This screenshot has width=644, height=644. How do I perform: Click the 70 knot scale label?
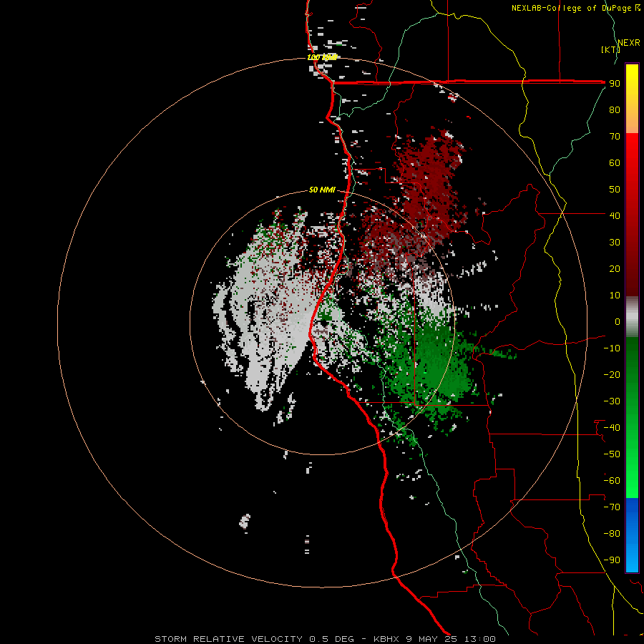615,137
